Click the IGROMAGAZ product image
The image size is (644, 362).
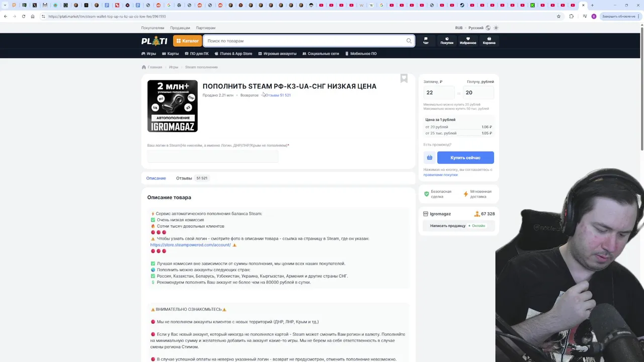173,106
